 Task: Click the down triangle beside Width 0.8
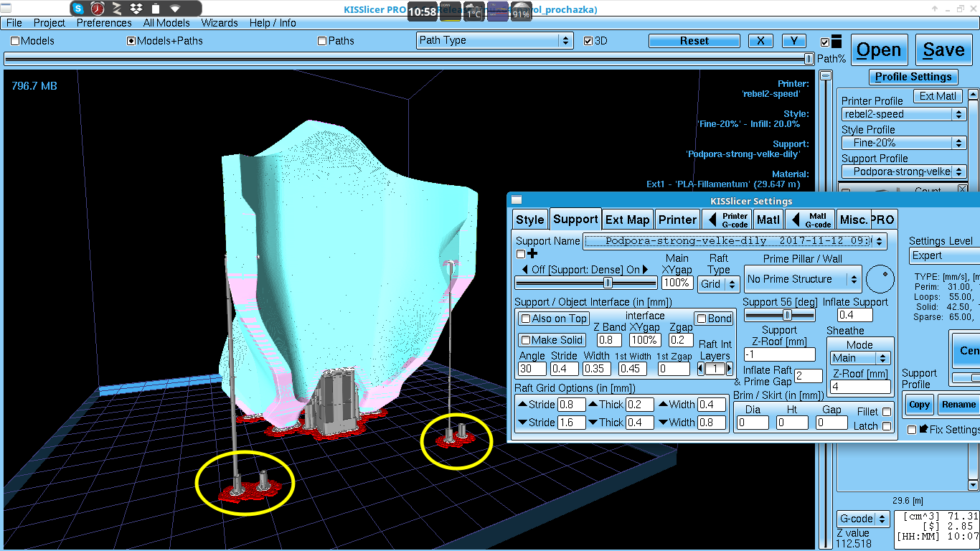(x=663, y=423)
